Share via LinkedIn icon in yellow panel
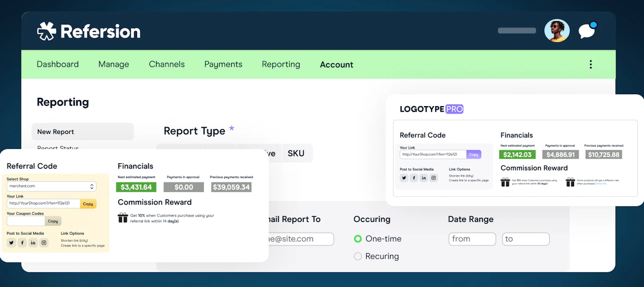This screenshot has width=644, height=287. tap(33, 243)
